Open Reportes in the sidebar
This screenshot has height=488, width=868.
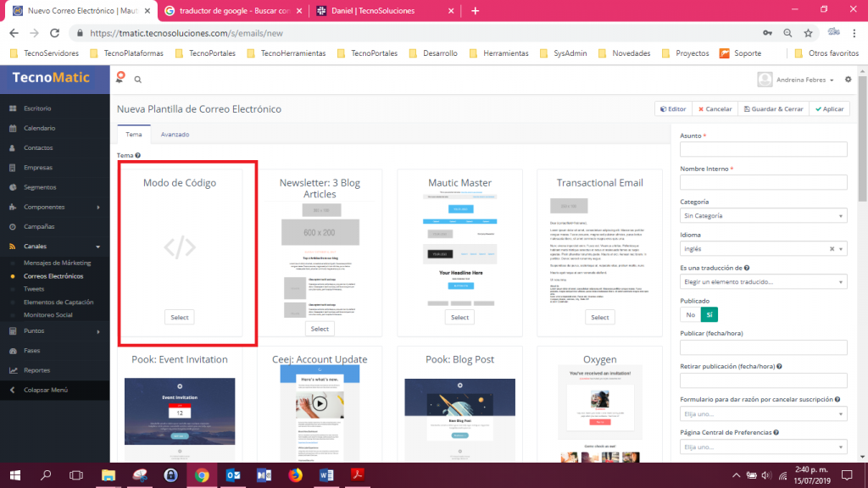pos(36,370)
